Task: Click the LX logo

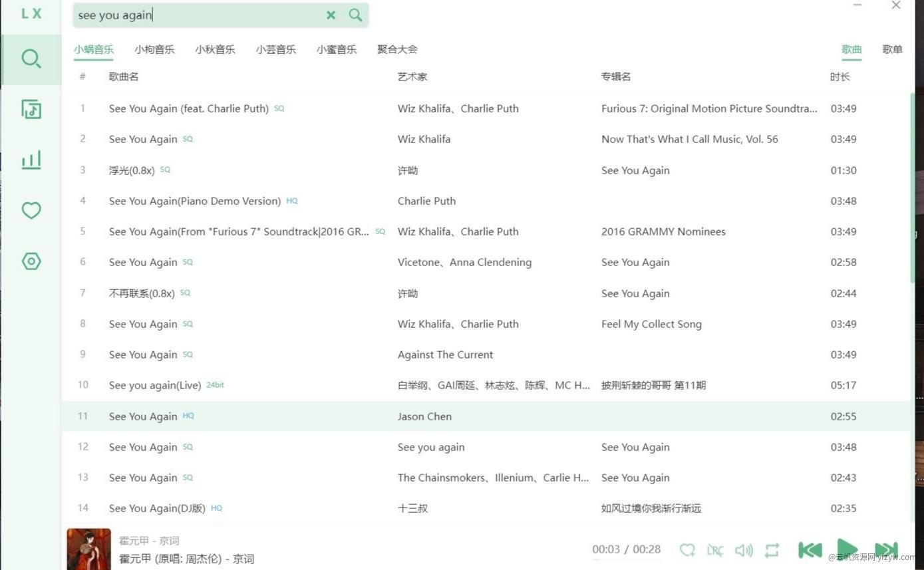Action: (31, 13)
